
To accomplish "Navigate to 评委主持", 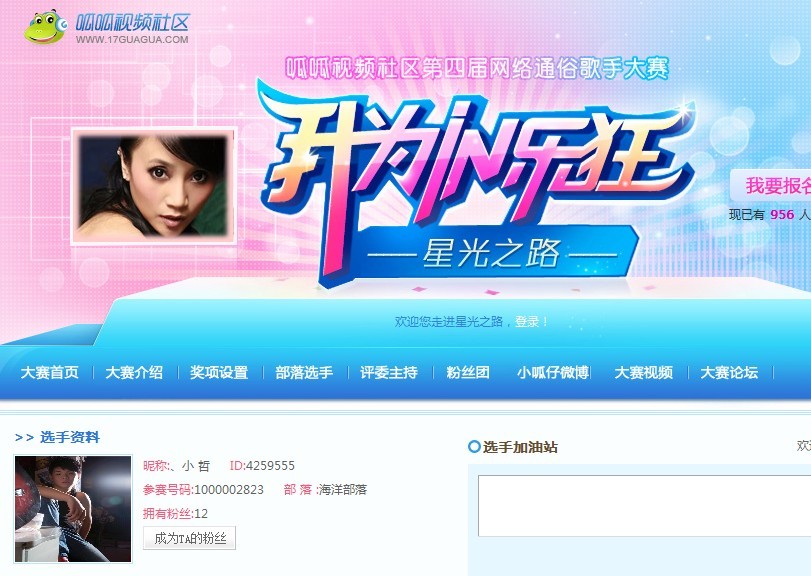I will tap(389, 372).
